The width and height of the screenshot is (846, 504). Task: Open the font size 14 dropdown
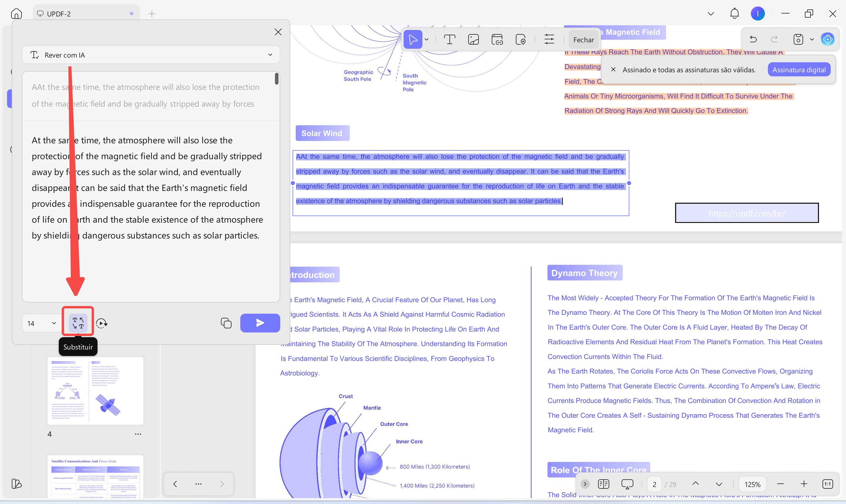pos(41,323)
